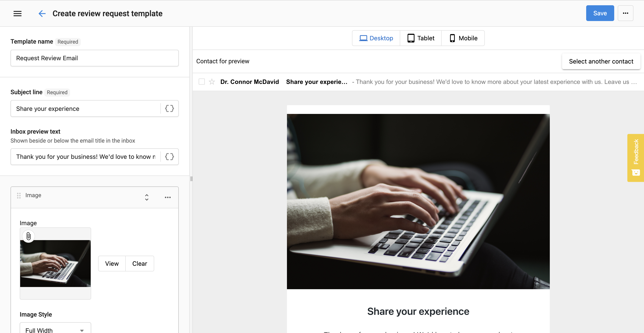The image size is (644, 333).
Task: Click the laptop photo in email preview
Action: coord(418,202)
